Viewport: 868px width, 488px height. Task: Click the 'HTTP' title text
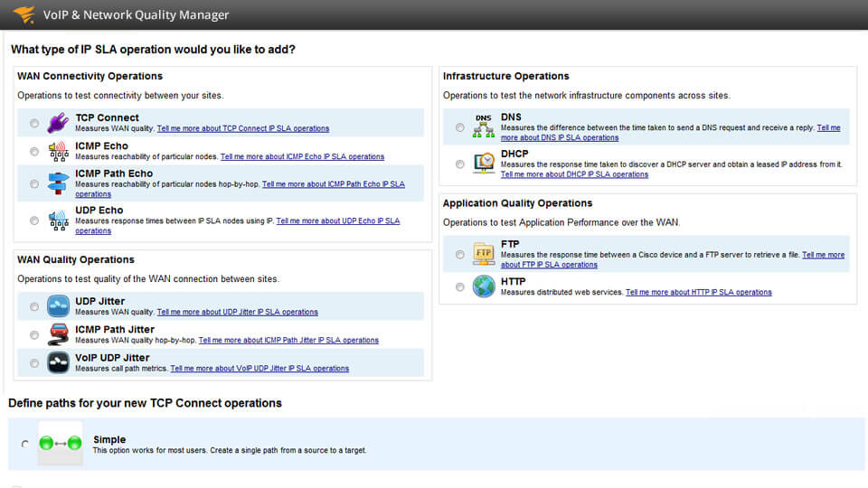[x=514, y=281]
